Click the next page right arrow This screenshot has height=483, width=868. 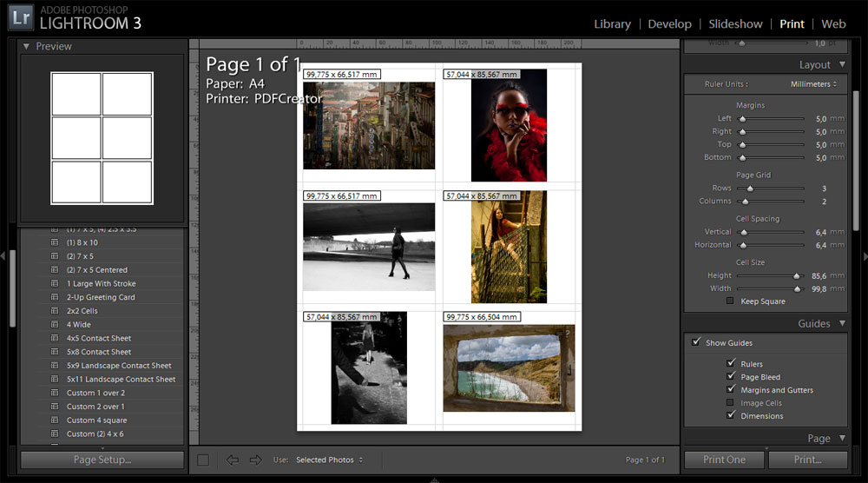pyautogui.click(x=255, y=460)
